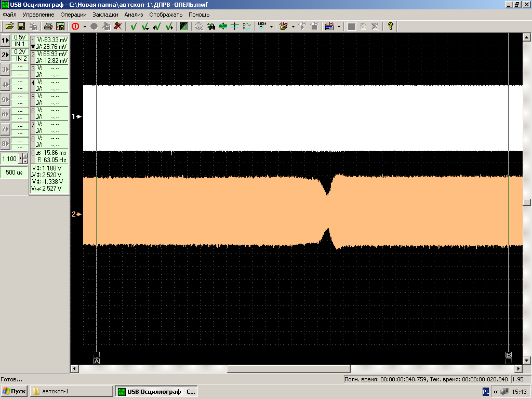Open the Отображать menu
This screenshot has height=399, width=532.
click(166, 15)
